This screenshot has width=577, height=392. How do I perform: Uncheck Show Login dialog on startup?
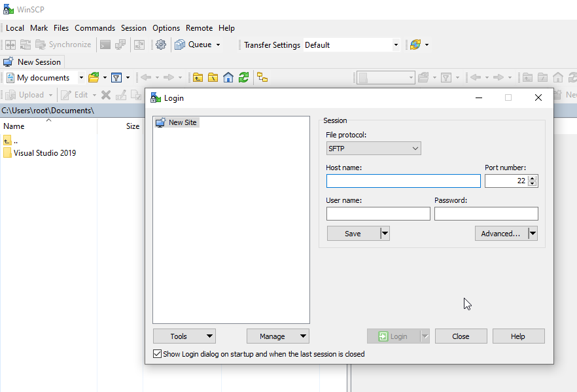[157, 354]
